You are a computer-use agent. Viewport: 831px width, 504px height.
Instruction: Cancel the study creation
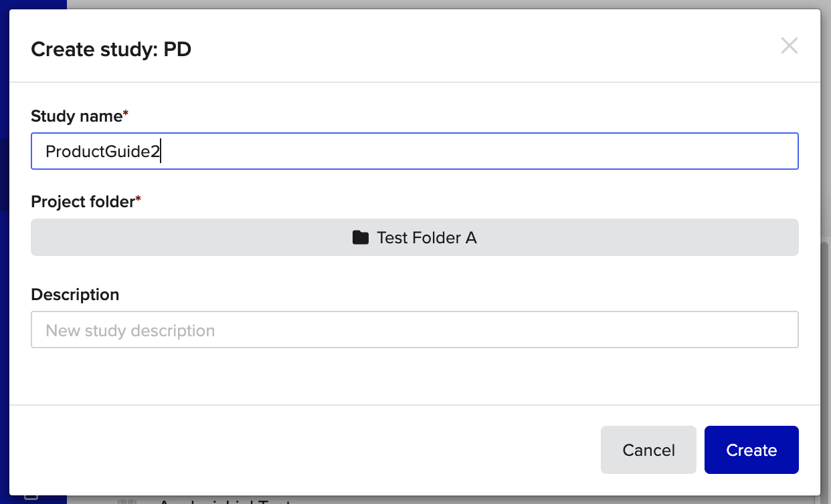pos(648,450)
